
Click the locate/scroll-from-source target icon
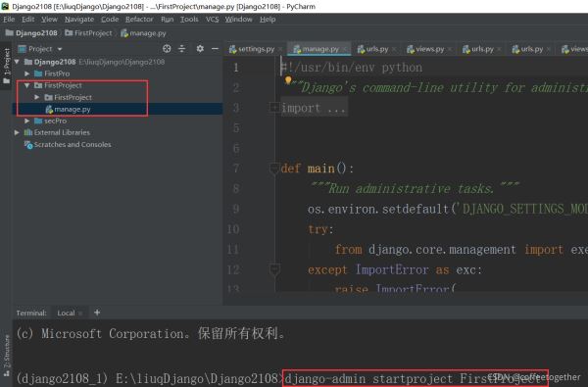[167, 49]
